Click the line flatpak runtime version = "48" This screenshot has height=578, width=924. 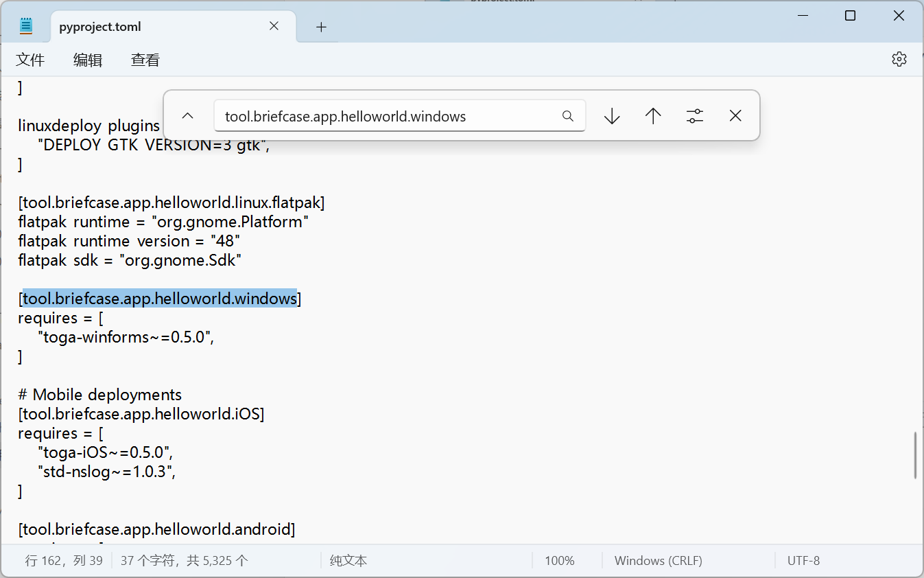click(129, 241)
